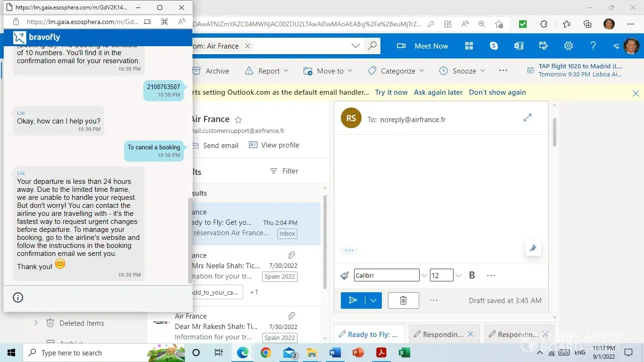Viewport: 644px width, 362px height.
Task: Discard the draft with trash icon
Action: pyautogui.click(x=403, y=300)
